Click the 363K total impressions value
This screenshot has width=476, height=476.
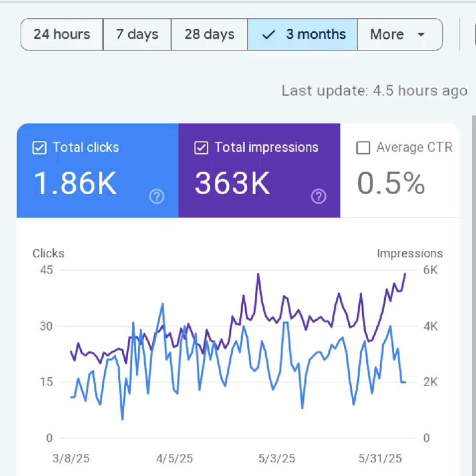pyautogui.click(x=232, y=183)
